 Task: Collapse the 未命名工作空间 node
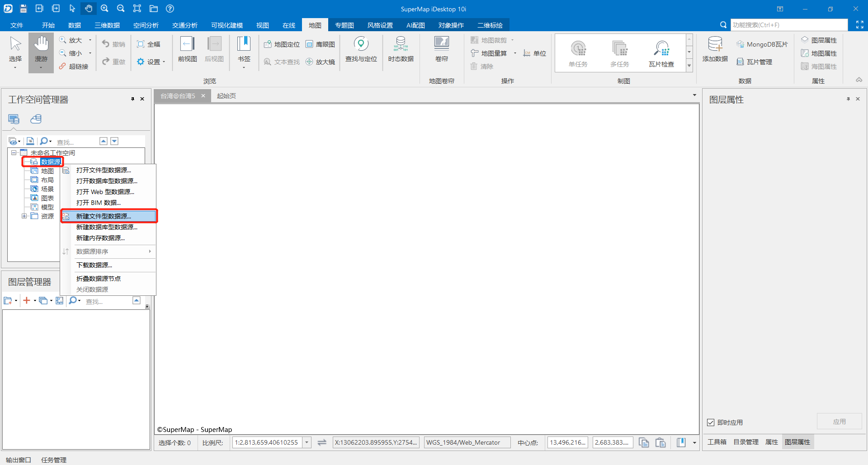tap(14, 153)
